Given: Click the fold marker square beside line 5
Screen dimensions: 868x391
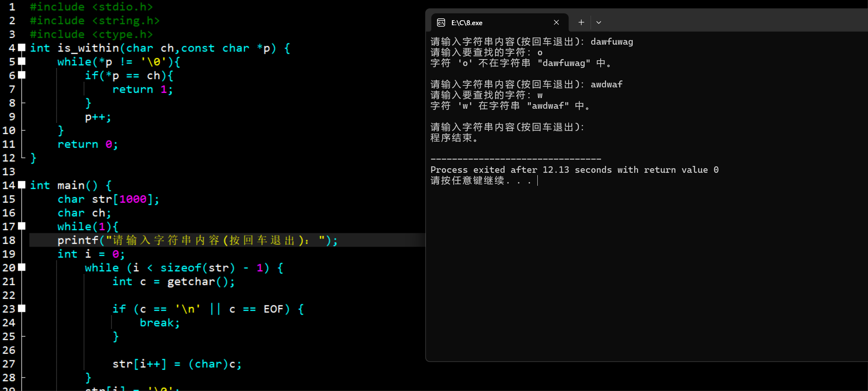Looking at the screenshot, I should click(x=22, y=61).
